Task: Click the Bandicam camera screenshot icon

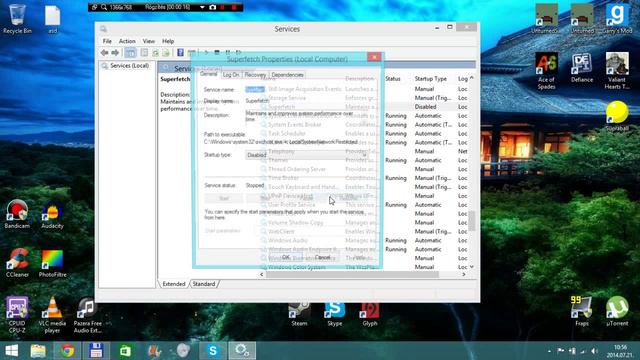Action: pos(213,7)
